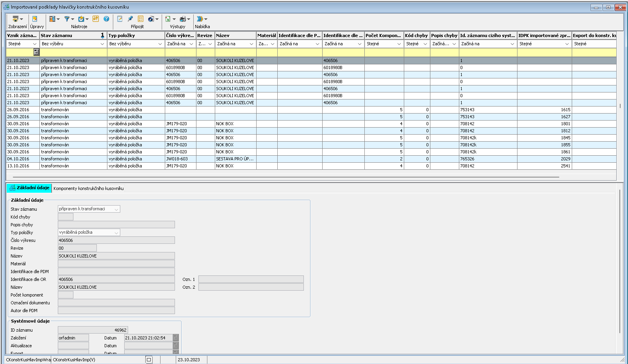This screenshot has width=628, height=364.
Task: Click the printer icon in Výstupy
Action: click(183, 19)
